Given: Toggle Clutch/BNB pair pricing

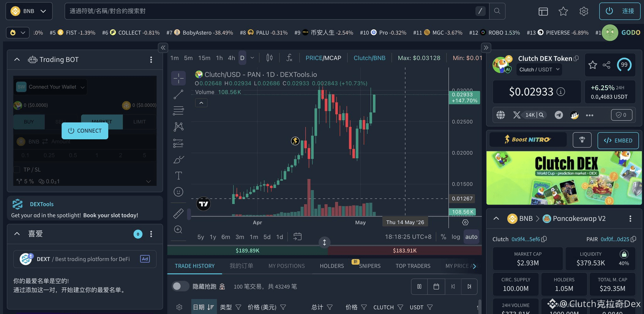Looking at the screenshot, I should coord(369,58).
